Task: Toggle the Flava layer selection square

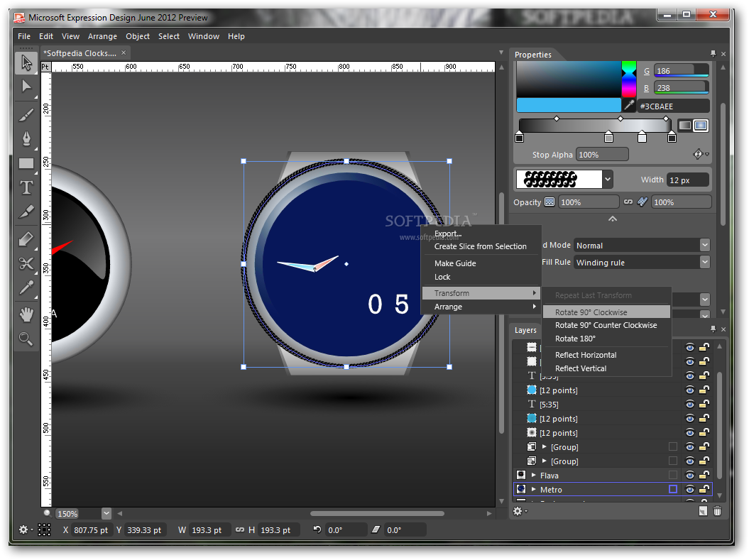Action: point(673,475)
